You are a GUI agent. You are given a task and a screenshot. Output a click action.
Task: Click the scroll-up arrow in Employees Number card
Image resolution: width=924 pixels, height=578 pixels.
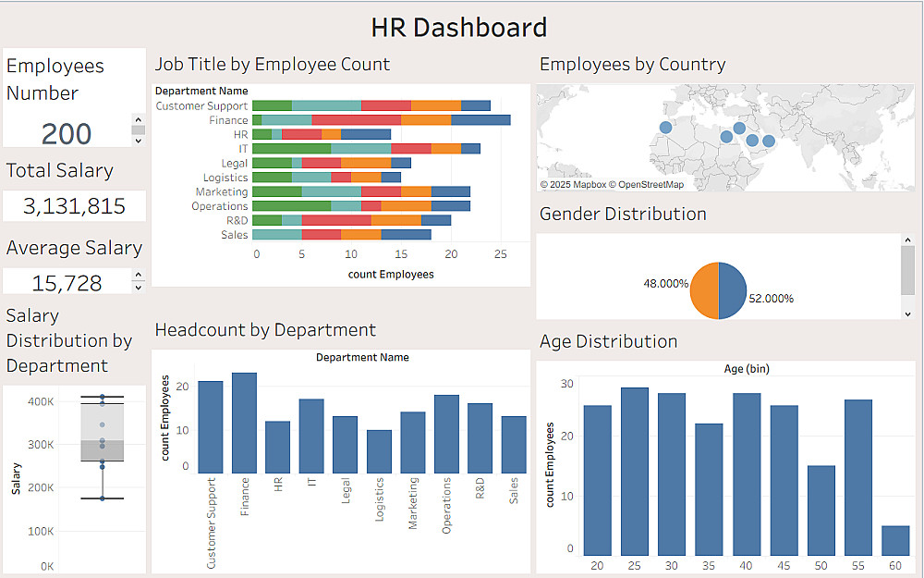click(x=138, y=119)
